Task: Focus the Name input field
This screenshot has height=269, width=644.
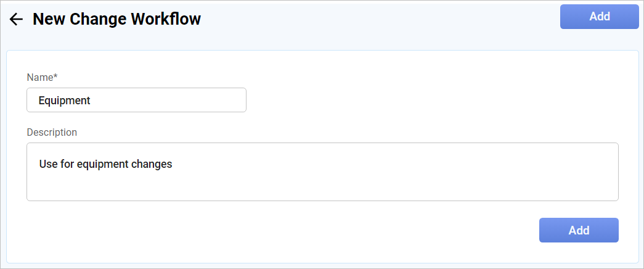Action: click(x=136, y=100)
